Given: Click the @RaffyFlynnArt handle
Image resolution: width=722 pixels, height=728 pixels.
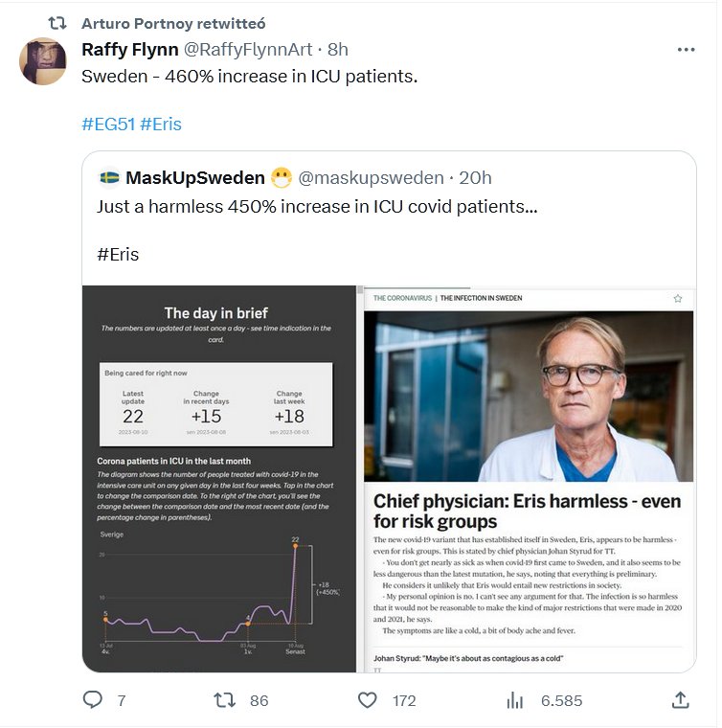Looking at the screenshot, I should 251,50.
